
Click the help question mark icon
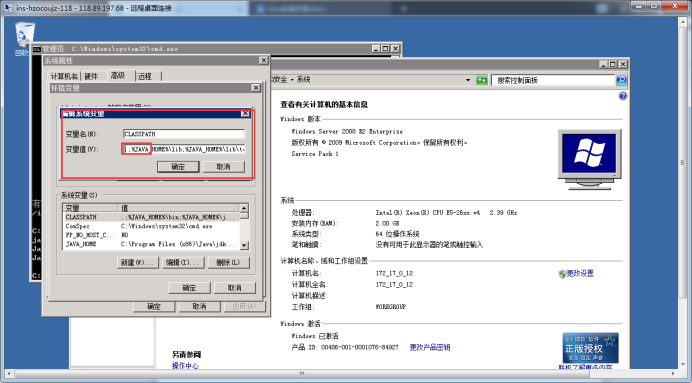[x=623, y=96]
